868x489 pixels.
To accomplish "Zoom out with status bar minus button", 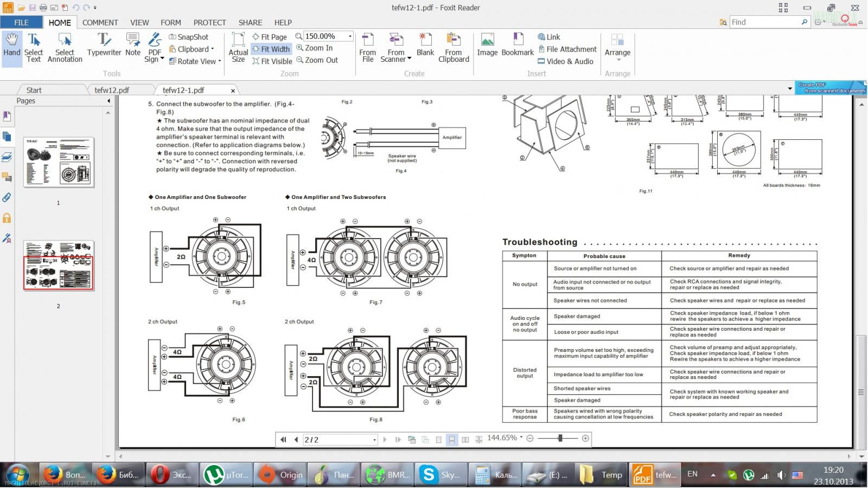I will (530, 438).
